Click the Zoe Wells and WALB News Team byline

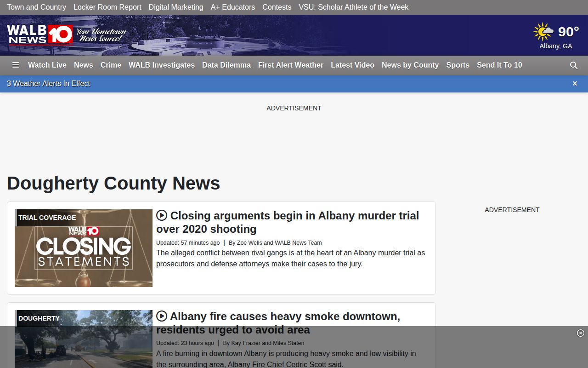coord(275,243)
